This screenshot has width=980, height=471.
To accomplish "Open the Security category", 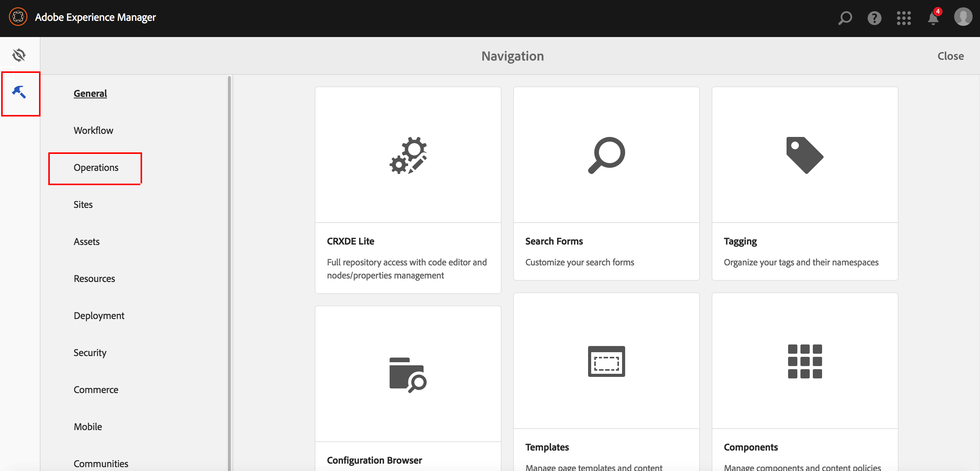I will click(x=90, y=353).
